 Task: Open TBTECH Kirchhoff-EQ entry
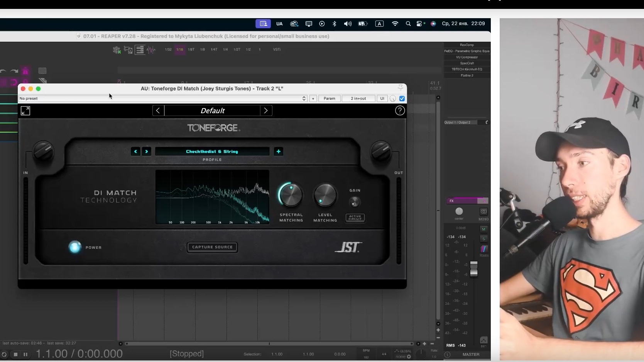pos(467,70)
